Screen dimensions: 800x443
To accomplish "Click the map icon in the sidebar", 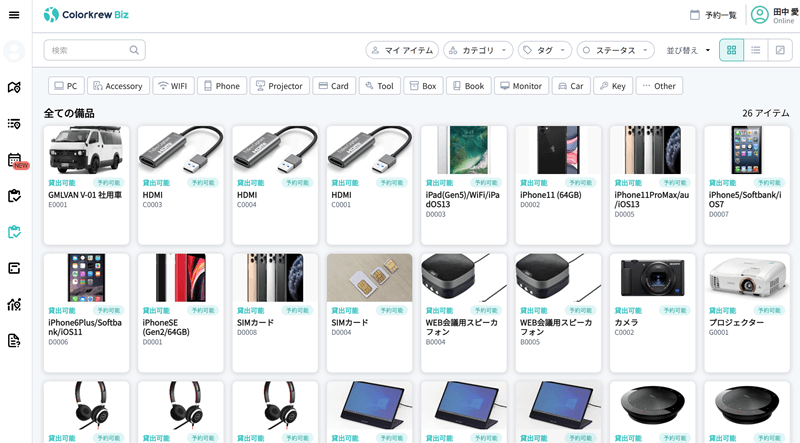I will 14,87.
